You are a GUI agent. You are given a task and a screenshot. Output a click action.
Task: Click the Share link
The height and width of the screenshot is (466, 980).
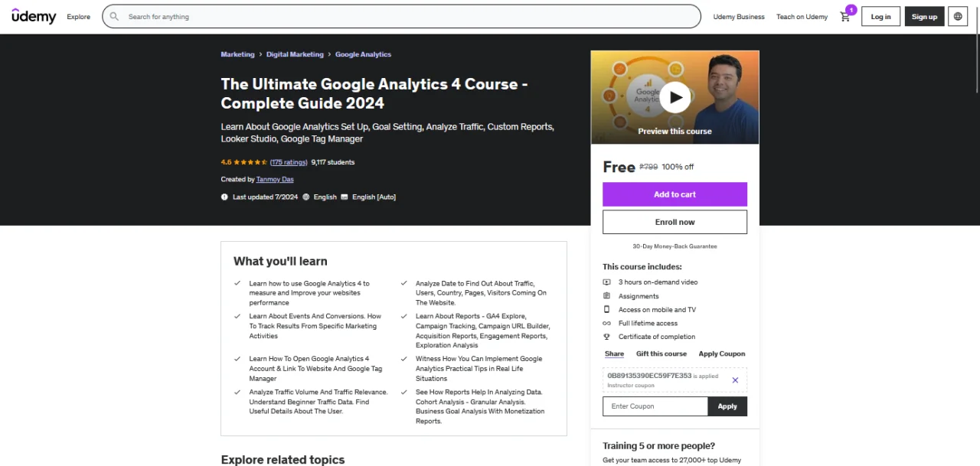pyautogui.click(x=614, y=354)
